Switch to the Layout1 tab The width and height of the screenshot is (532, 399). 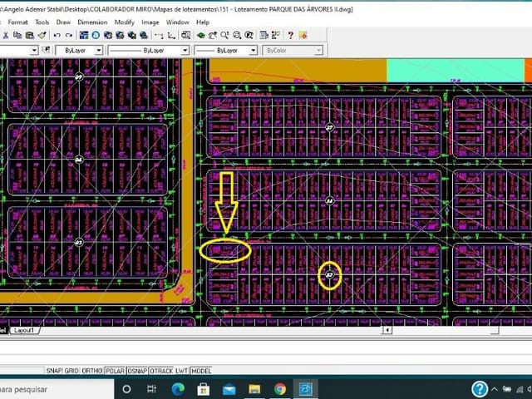(x=24, y=330)
